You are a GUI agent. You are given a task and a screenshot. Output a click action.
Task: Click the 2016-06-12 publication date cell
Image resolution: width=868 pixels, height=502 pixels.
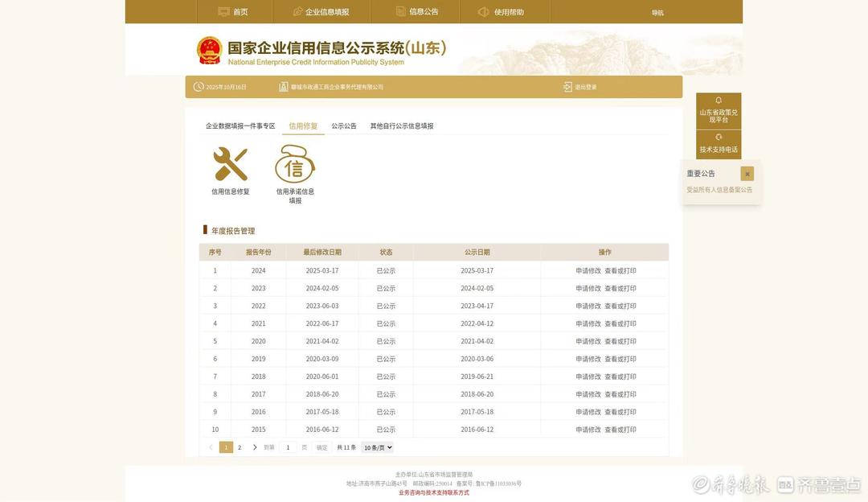point(477,430)
